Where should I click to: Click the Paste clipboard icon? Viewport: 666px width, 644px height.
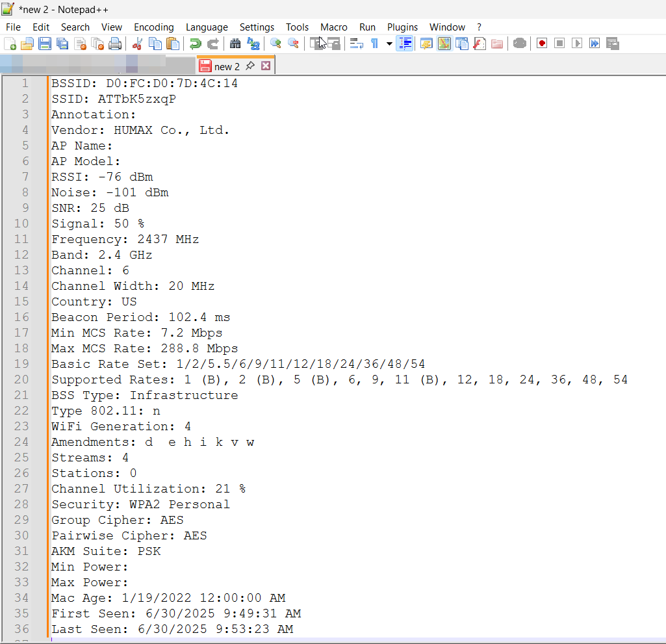173,44
